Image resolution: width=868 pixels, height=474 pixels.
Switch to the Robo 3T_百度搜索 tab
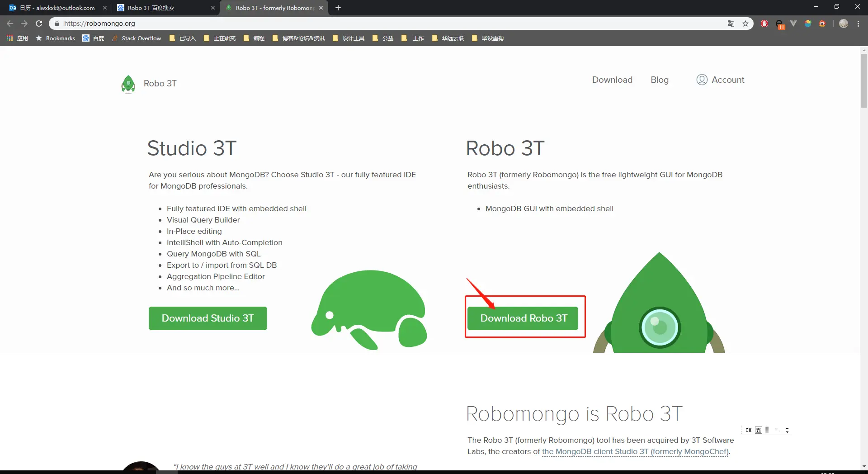[x=165, y=8]
